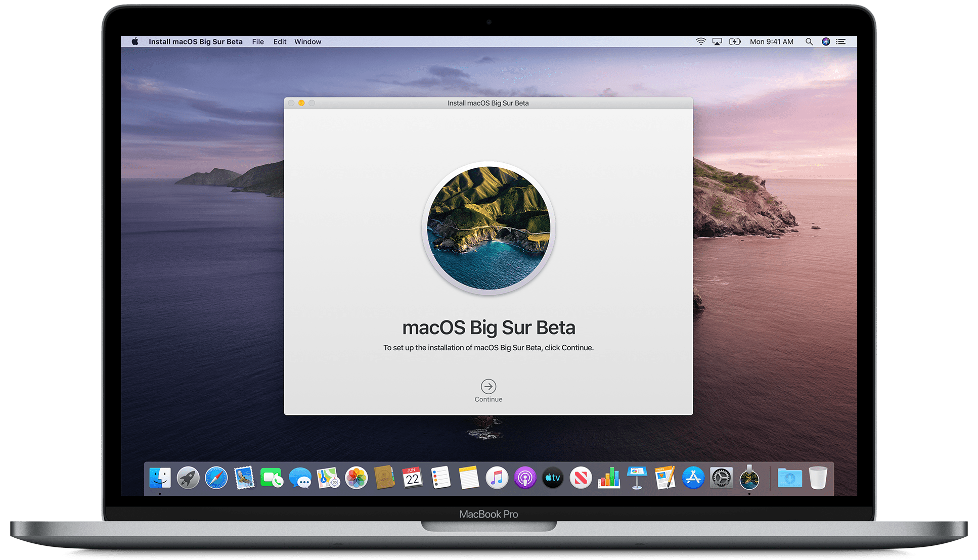
Task: Open FaceTime in the Dock
Action: pos(272,478)
